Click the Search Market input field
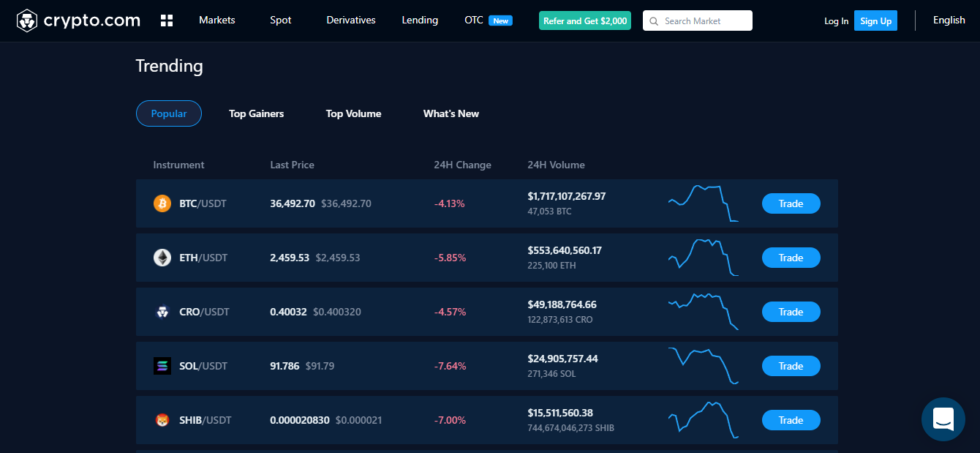This screenshot has width=980, height=453. (698, 21)
